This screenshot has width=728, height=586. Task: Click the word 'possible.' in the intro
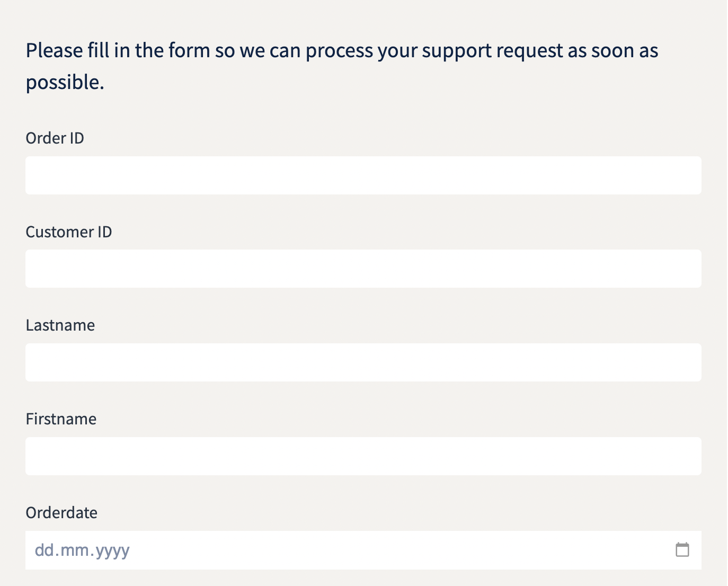point(65,83)
